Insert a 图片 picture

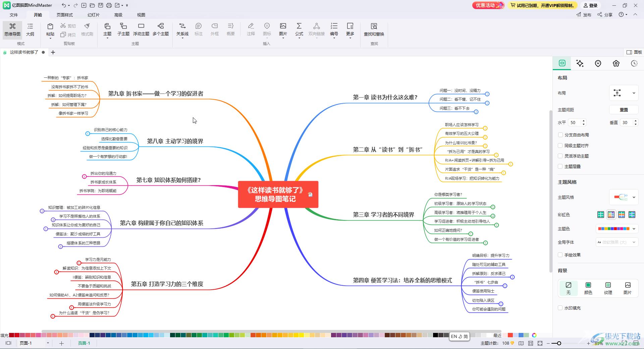[x=283, y=30]
